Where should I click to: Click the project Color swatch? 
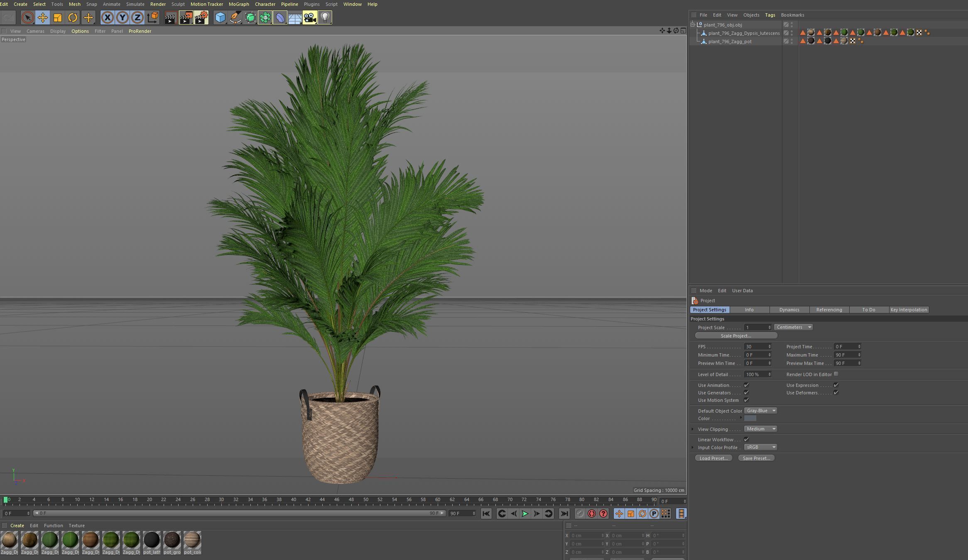[x=750, y=418]
